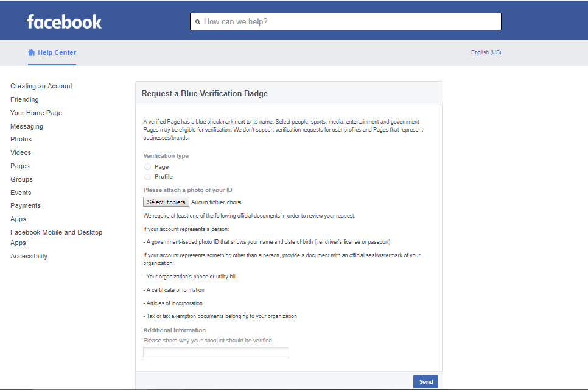Select the Page verification type
Viewport: 588px width, 390px height.
pyautogui.click(x=147, y=167)
